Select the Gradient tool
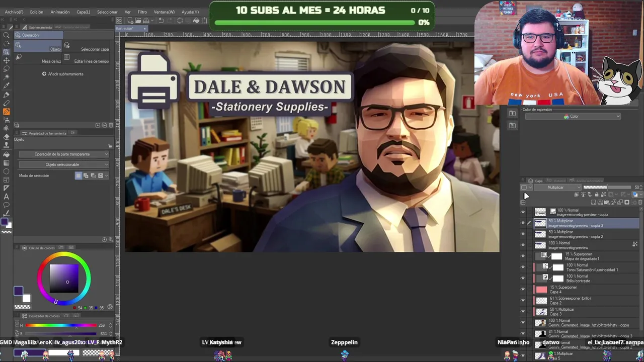 tap(7, 163)
